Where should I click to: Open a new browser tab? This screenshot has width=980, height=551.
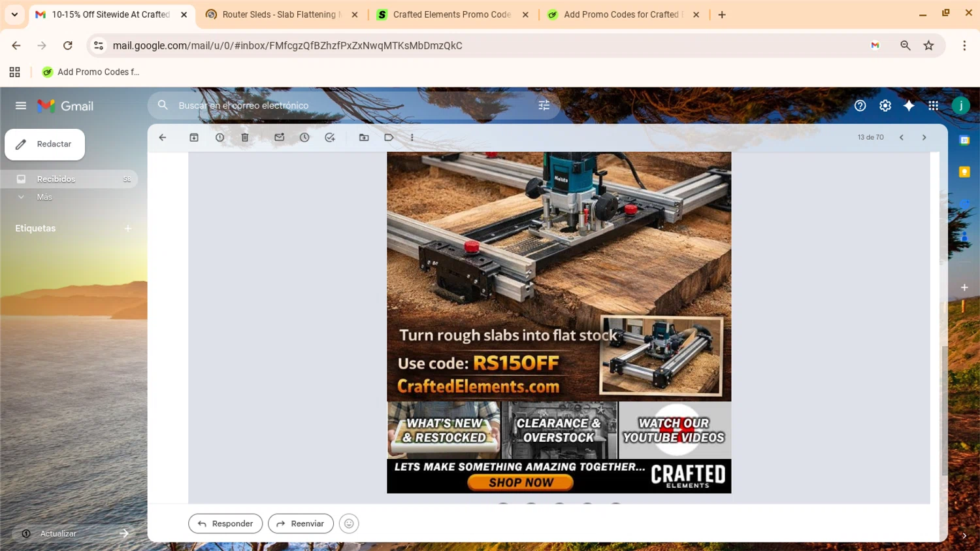point(722,14)
